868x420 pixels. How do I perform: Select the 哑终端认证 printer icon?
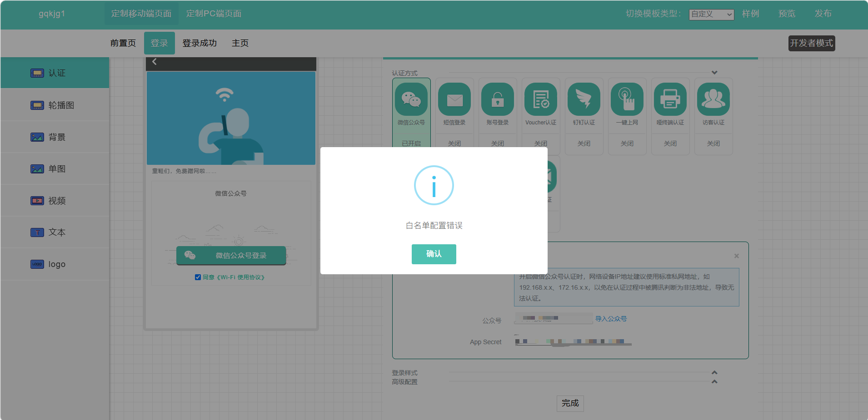[x=670, y=99]
